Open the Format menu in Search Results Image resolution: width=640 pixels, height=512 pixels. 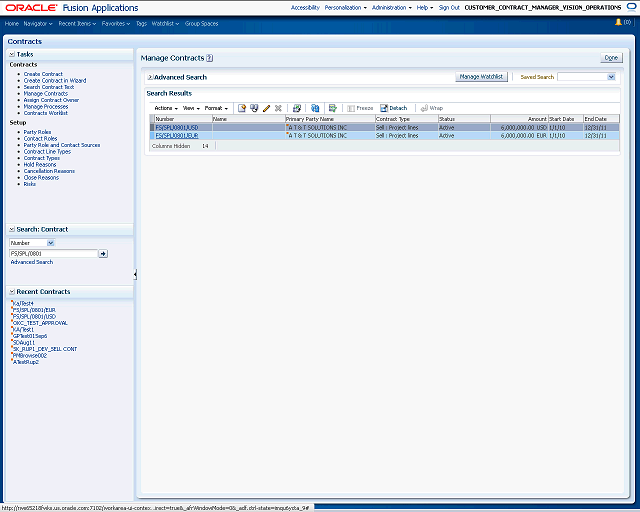pos(216,108)
